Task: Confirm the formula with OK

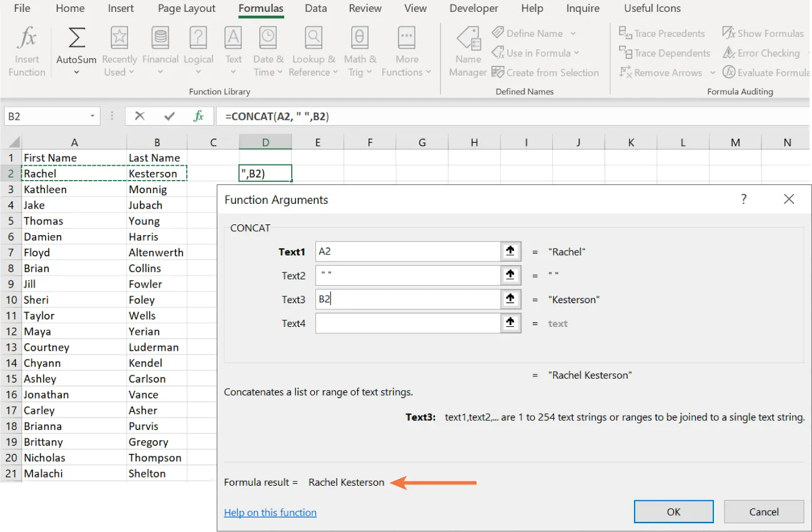Action: point(673,511)
